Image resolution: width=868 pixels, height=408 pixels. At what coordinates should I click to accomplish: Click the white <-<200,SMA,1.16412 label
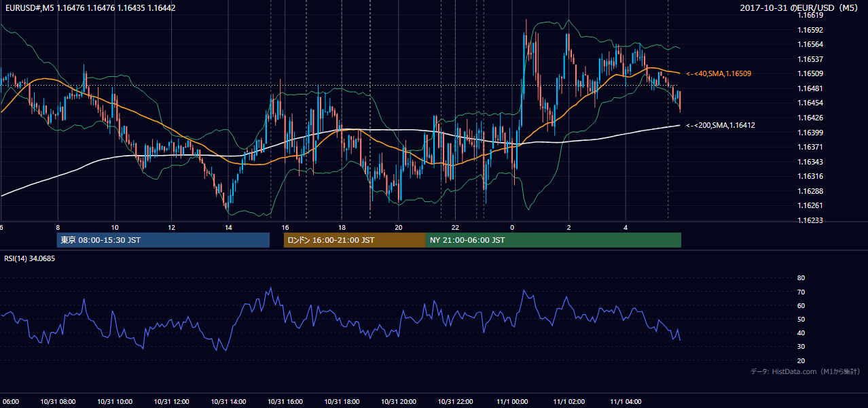tap(721, 125)
